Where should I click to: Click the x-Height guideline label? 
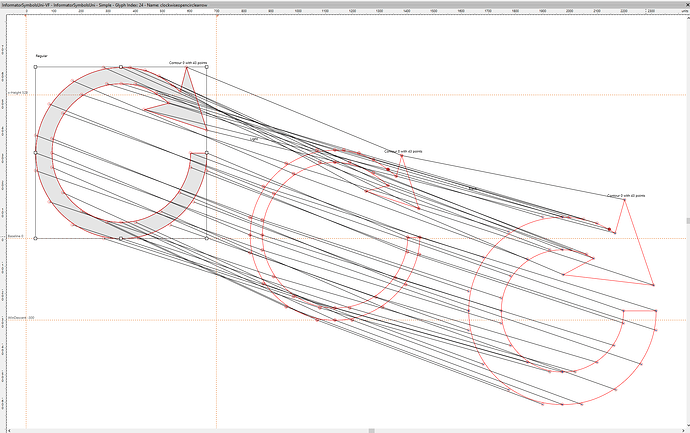pyautogui.click(x=18, y=93)
